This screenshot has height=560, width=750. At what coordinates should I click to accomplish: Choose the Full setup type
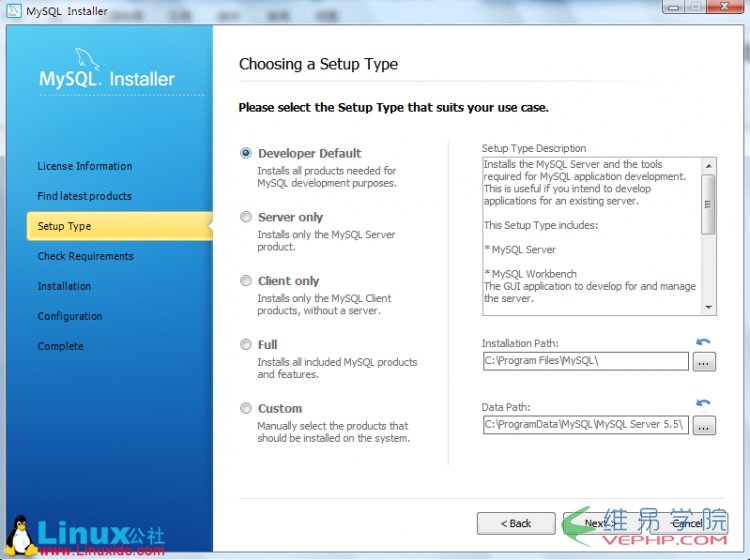coord(245,344)
